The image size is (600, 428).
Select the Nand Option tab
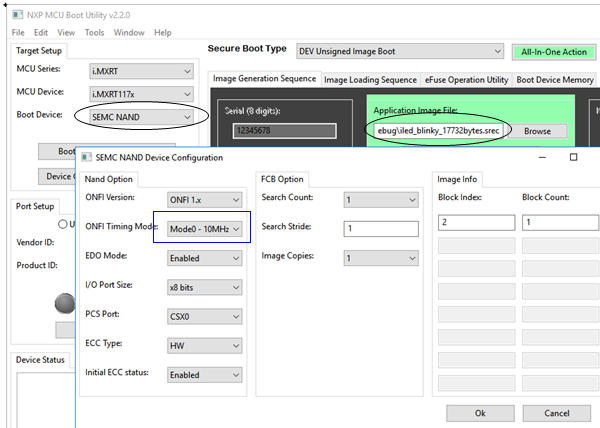[x=109, y=179]
